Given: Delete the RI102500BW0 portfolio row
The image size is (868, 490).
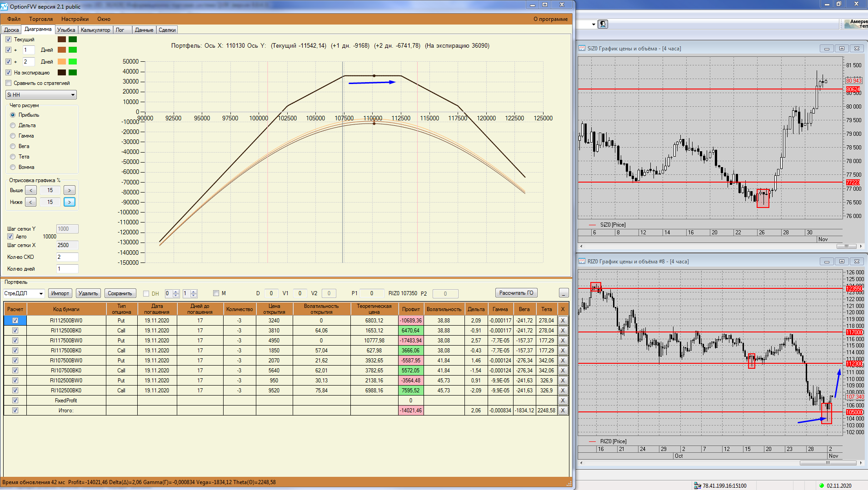Looking at the screenshot, I should coord(563,381).
